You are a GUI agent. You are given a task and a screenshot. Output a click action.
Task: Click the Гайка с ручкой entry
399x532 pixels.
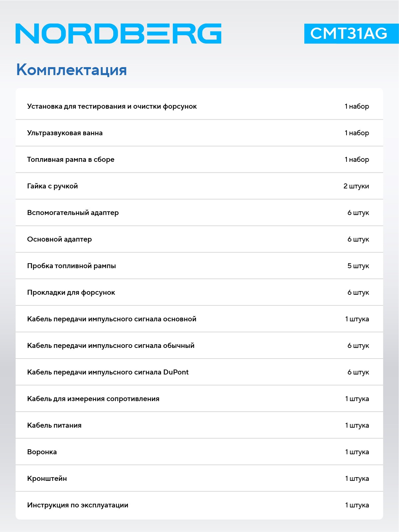point(199,186)
